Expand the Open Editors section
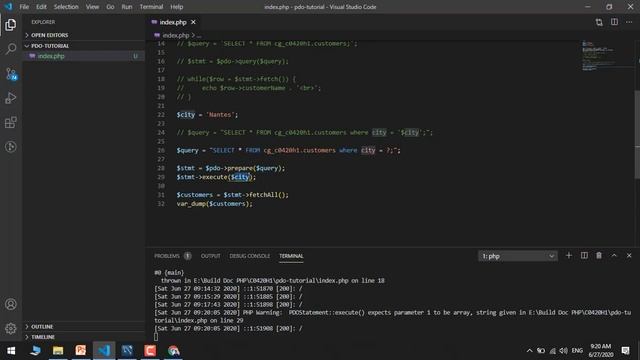640x360 pixels. (x=84, y=35)
